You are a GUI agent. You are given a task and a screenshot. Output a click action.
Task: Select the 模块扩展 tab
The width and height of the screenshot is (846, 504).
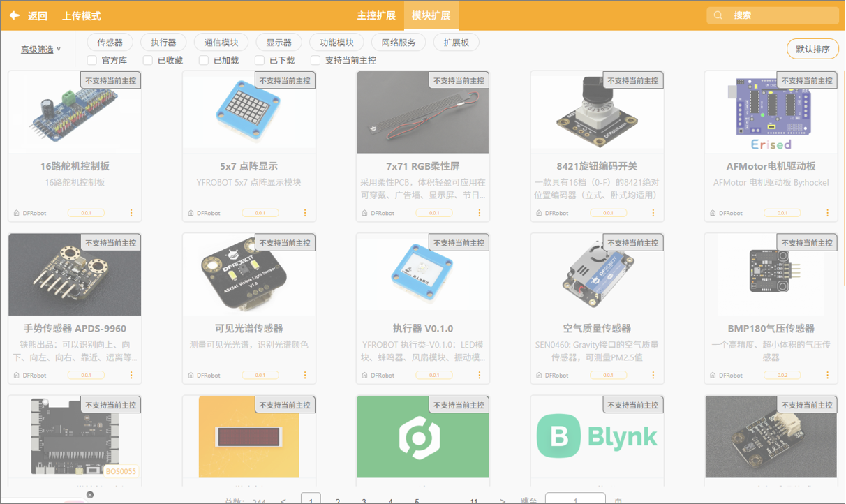pyautogui.click(x=431, y=15)
